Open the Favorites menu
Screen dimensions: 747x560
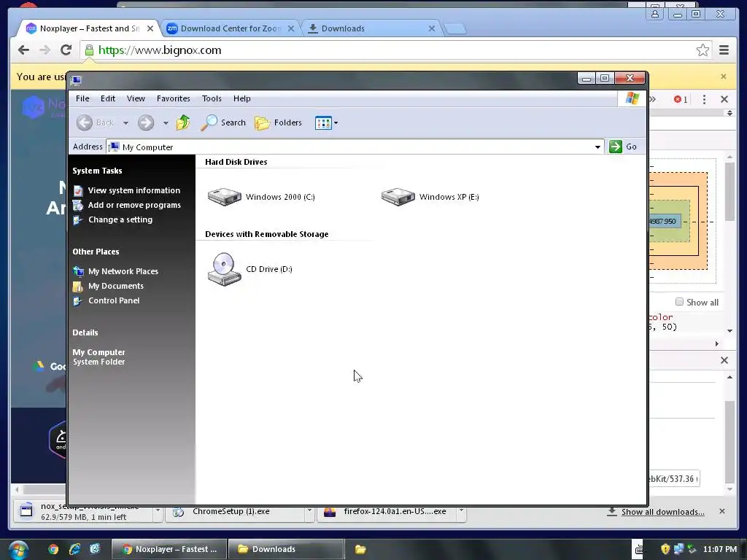tap(174, 98)
